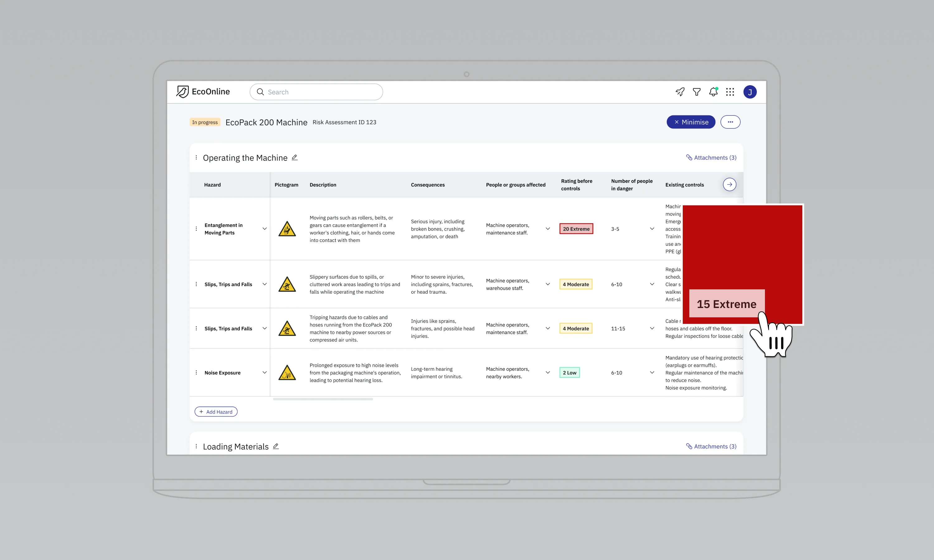Screen dimensions: 934x560
Task: Open the filter funnel icon
Action: coord(696,92)
